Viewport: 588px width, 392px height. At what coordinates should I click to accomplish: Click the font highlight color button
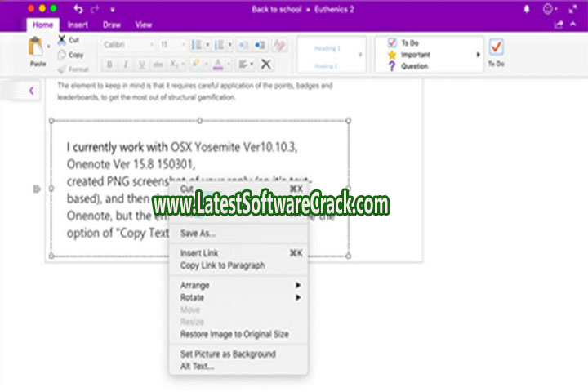point(198,65)
